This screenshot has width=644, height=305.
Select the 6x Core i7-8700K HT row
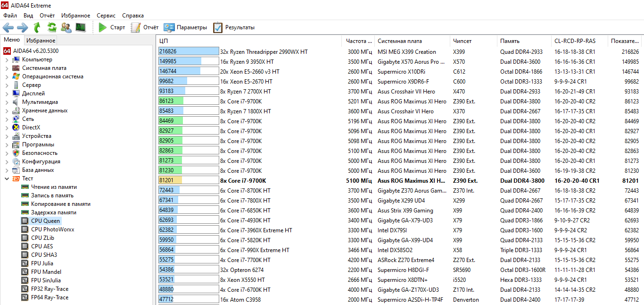pyautogui.click(x=400, y=190)
